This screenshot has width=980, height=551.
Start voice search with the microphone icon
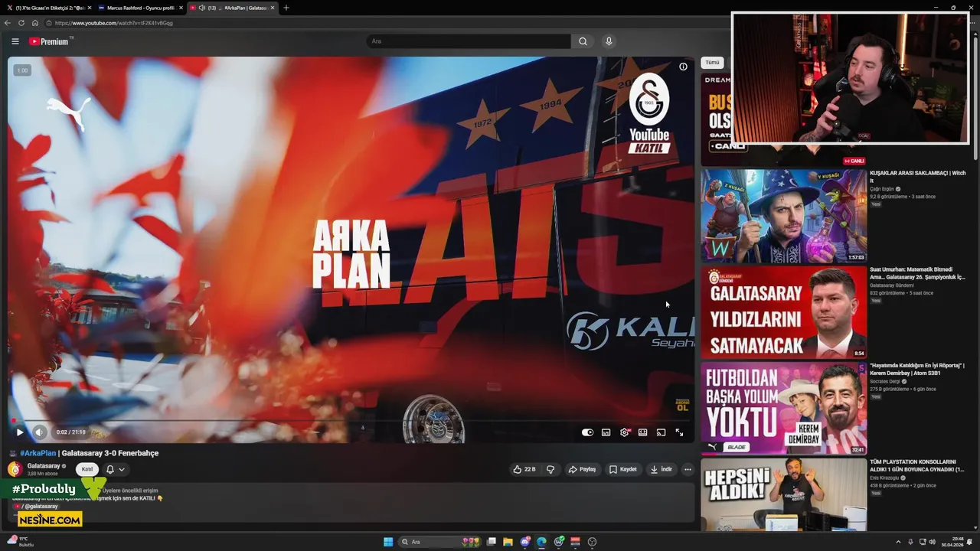coord(609,41)
